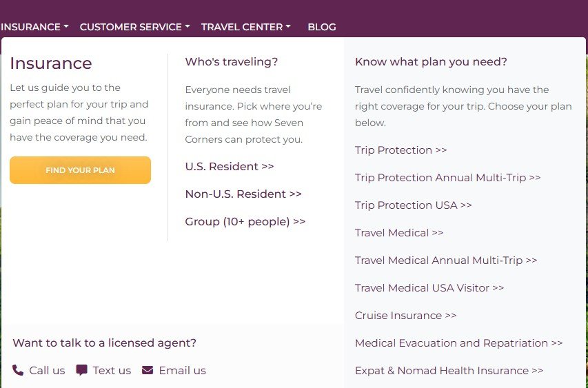Expand the Travel Center menu
The image size is (588, 388).
(245, 27)
